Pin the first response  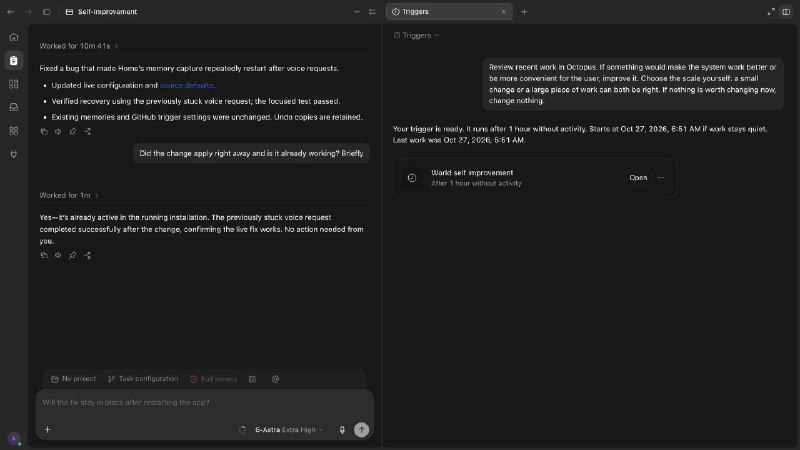[x=72, y=132]
